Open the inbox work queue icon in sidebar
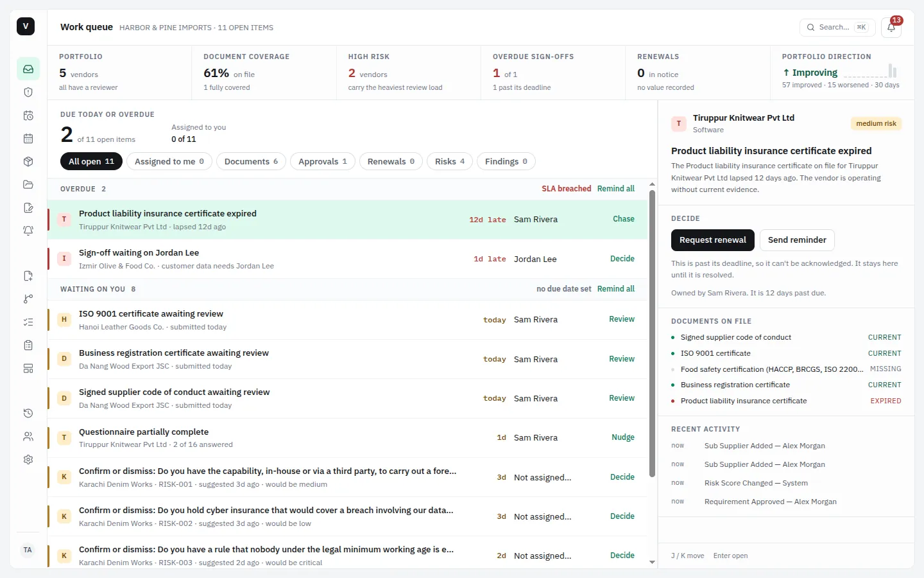Screen dimensions: 924x578 (x=28, y=69)
